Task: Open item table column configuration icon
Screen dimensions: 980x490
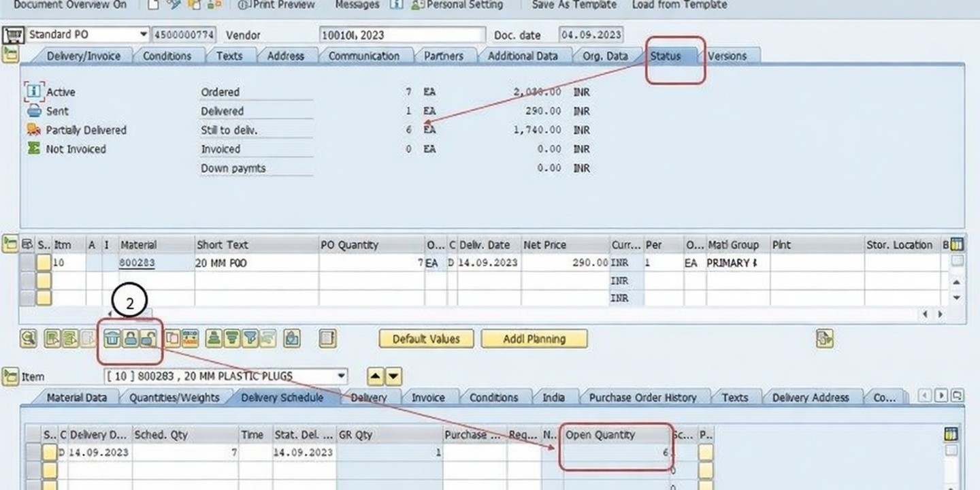Action: click(957, 244)
